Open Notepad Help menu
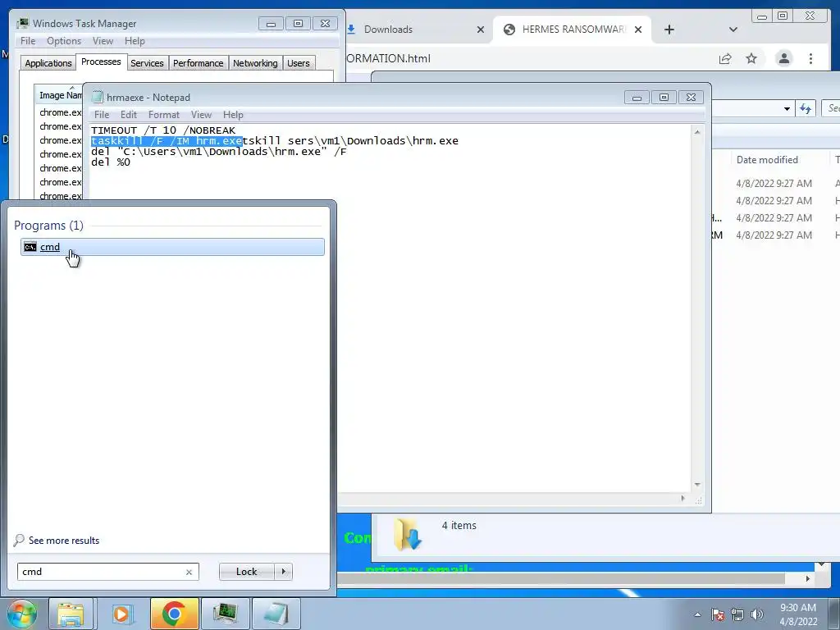 (x=233, y=115)
